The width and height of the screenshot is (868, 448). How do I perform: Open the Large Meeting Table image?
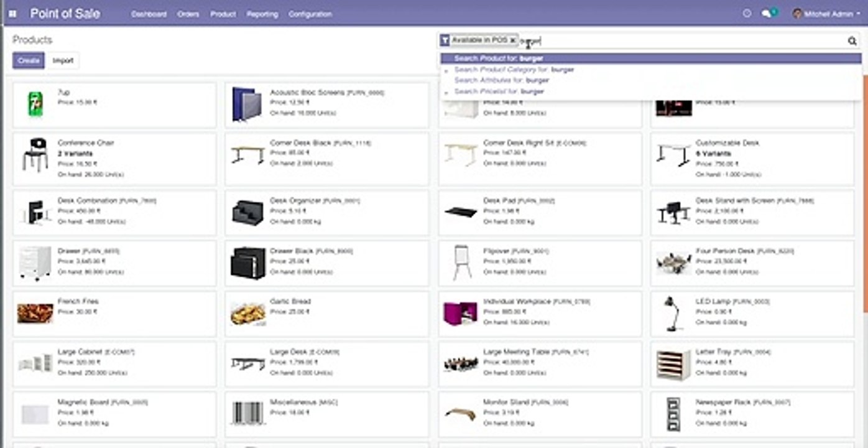tap(461, 364)
